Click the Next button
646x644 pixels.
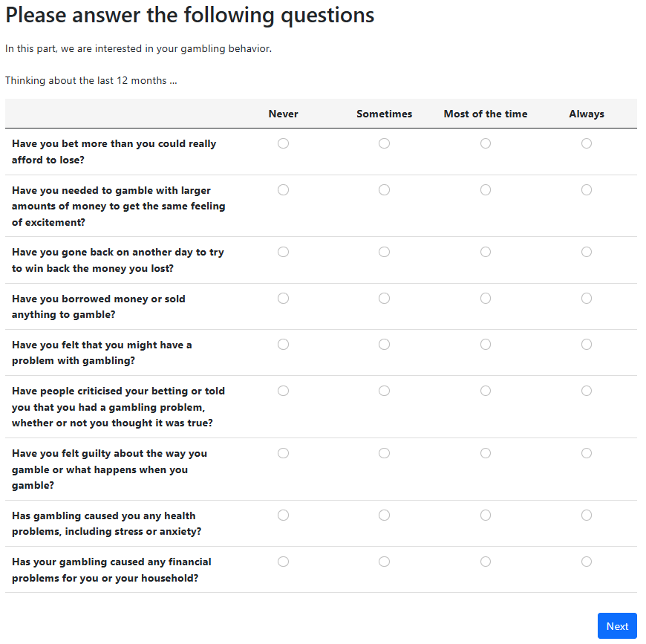click(x=616, y=626)
